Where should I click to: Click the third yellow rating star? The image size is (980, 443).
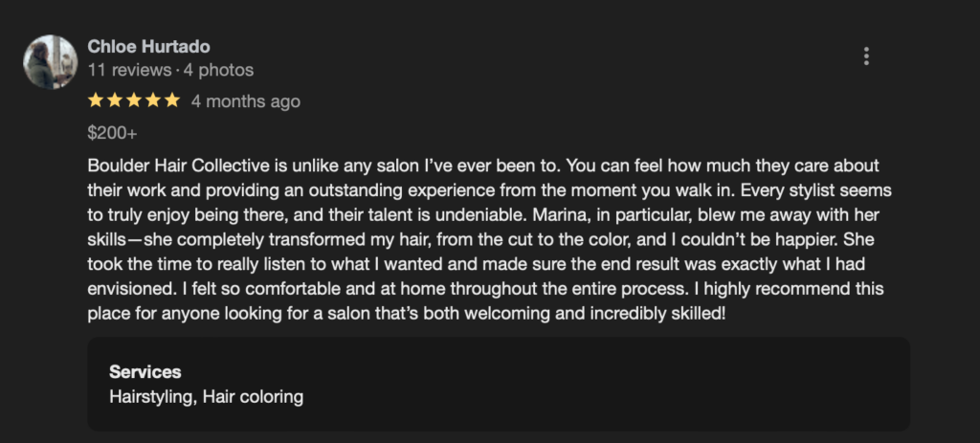pyautogui.click(x=134, y=100)
